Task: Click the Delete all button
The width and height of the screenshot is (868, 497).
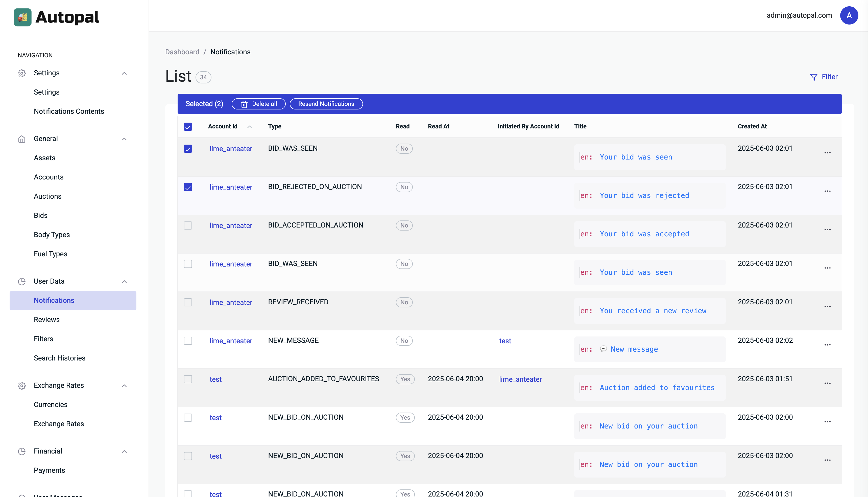Action: pos(258,104)
